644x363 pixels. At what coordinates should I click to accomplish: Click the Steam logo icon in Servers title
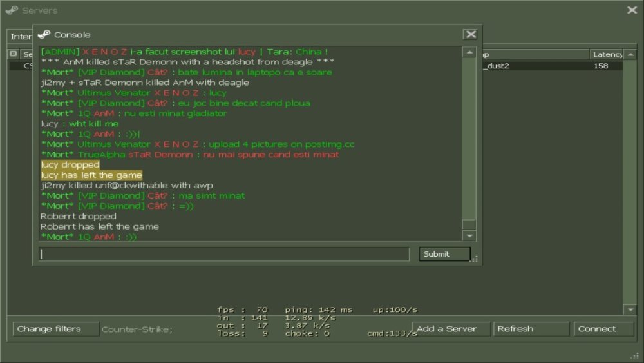click(x=12, y=10)
